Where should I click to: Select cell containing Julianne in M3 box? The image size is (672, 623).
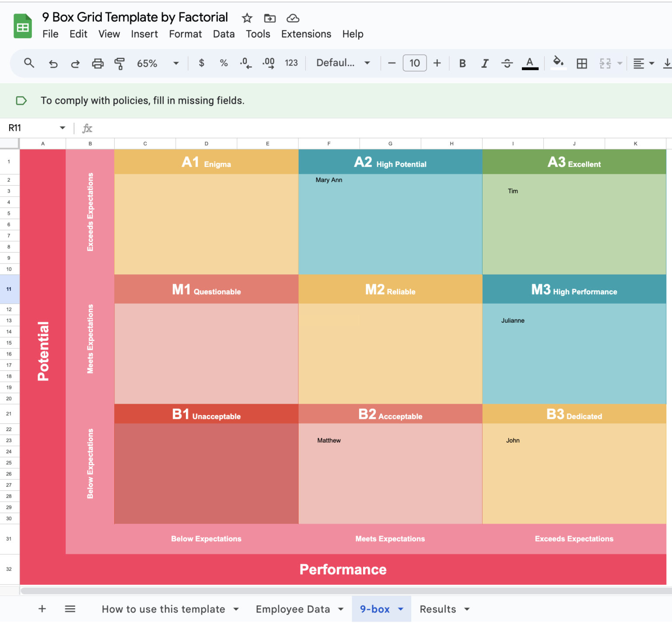513,320
